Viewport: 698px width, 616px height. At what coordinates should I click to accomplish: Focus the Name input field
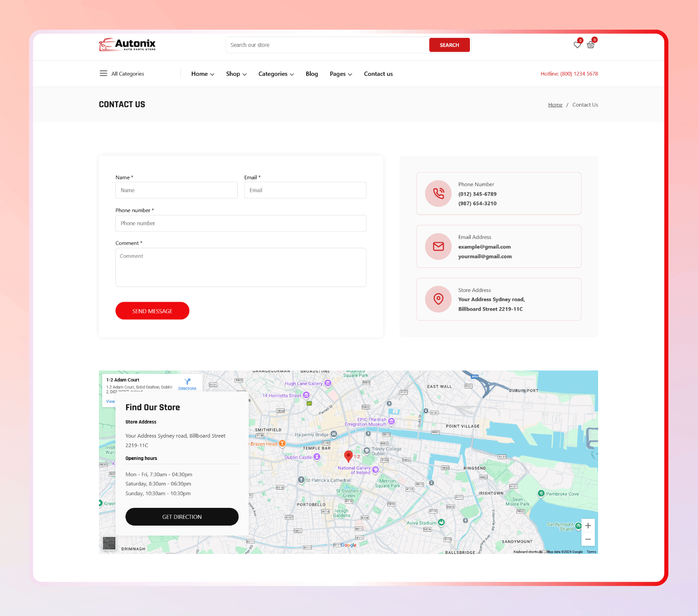(177, 190)
